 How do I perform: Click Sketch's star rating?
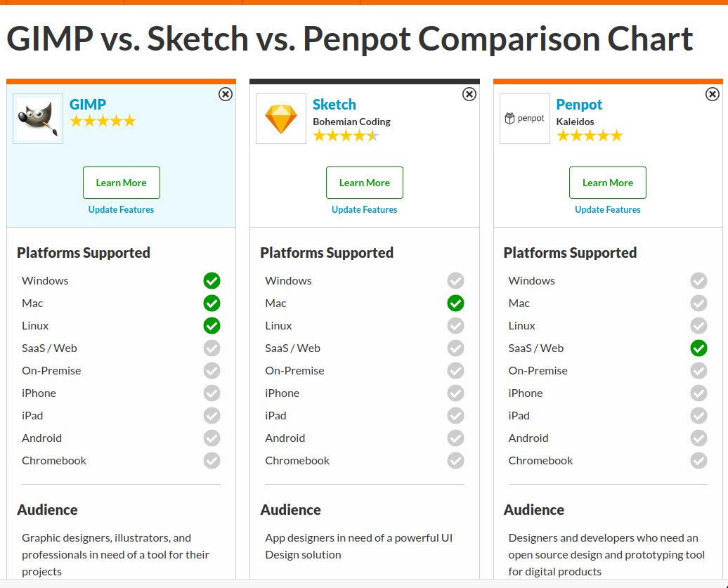pyautogui.click(x=346, y=136)
